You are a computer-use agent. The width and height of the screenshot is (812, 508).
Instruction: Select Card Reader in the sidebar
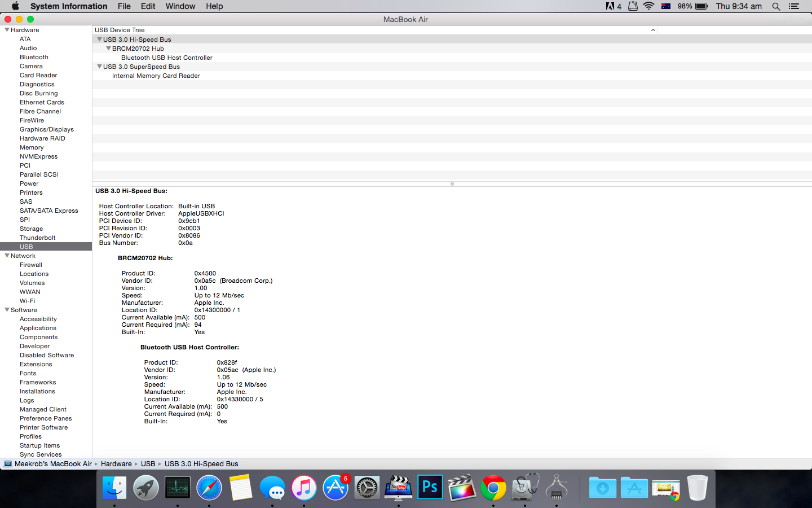point(38,75)
